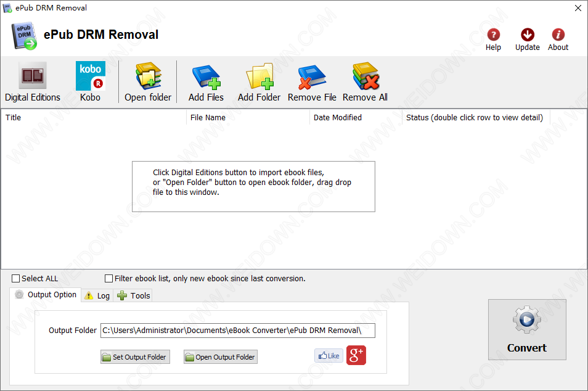This screenshot has height=391, width=588.
Task: Click the ePub DRM Removal logo
Action: pyautogui.click(x=25, y=36)
